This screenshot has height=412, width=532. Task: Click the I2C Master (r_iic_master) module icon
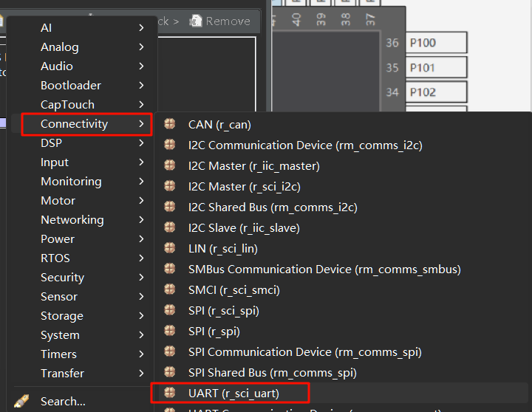tap(170, 165)
